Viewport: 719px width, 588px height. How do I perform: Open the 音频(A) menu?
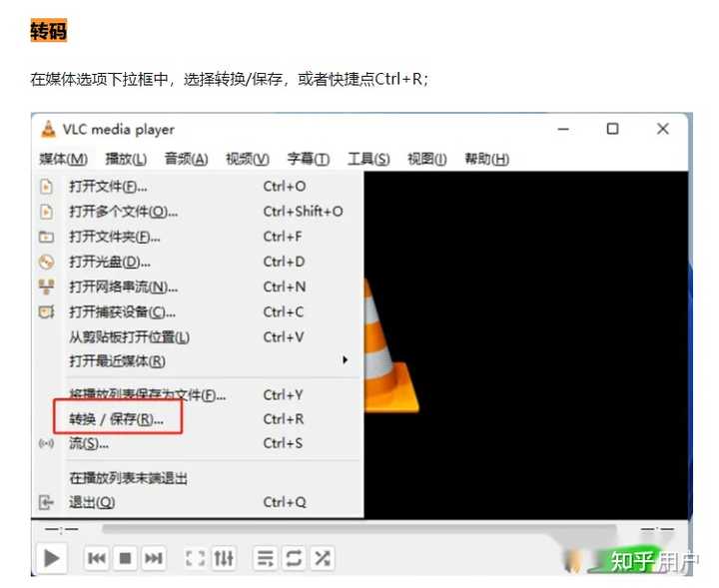(186, 159)
